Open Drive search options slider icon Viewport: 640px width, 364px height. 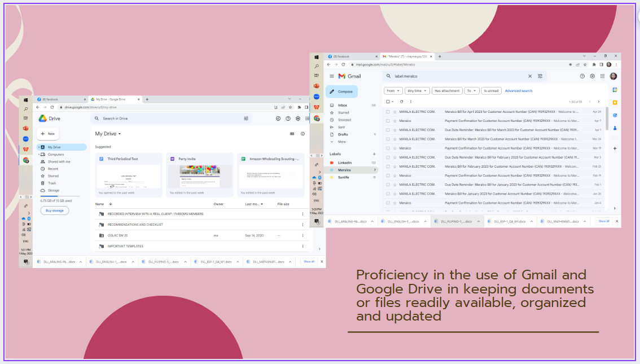click(x=246, y=119)
